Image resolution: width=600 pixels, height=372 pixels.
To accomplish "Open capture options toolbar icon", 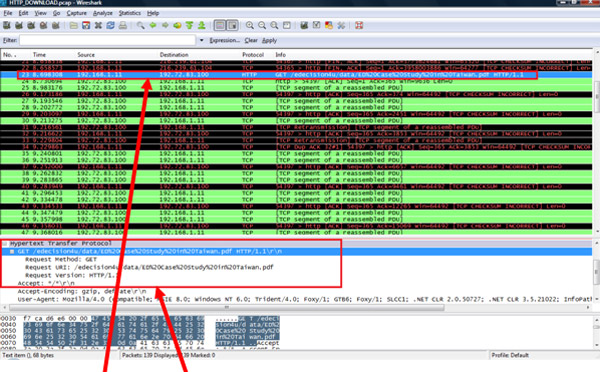I will pyautogui.click(x=19, y=26).
